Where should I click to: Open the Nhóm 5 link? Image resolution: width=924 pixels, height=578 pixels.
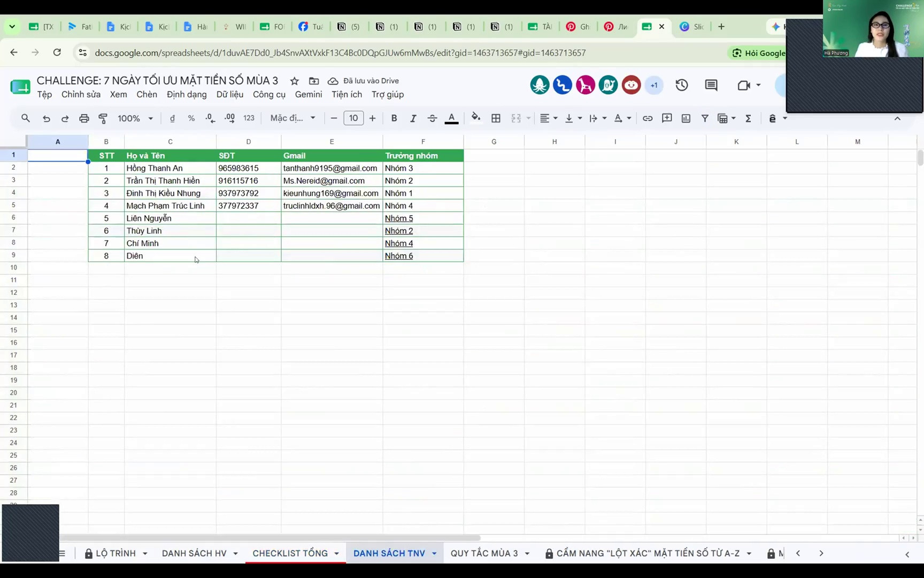pos(399,218)
